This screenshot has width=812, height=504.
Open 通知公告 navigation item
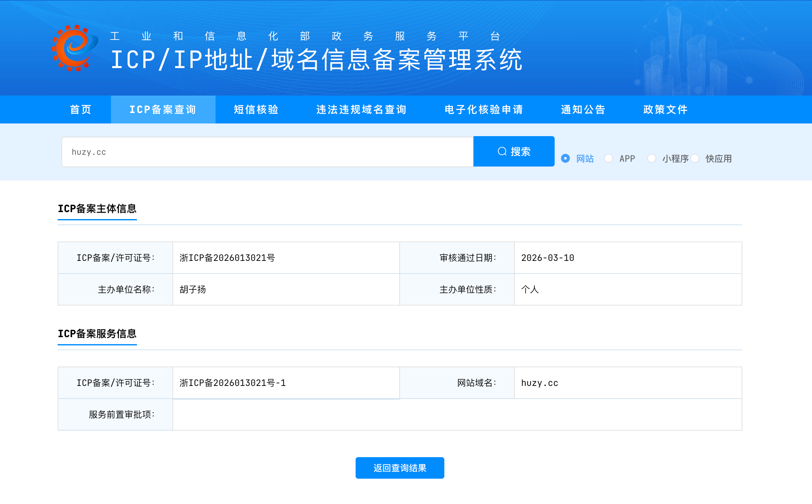[x=583, y=109]
